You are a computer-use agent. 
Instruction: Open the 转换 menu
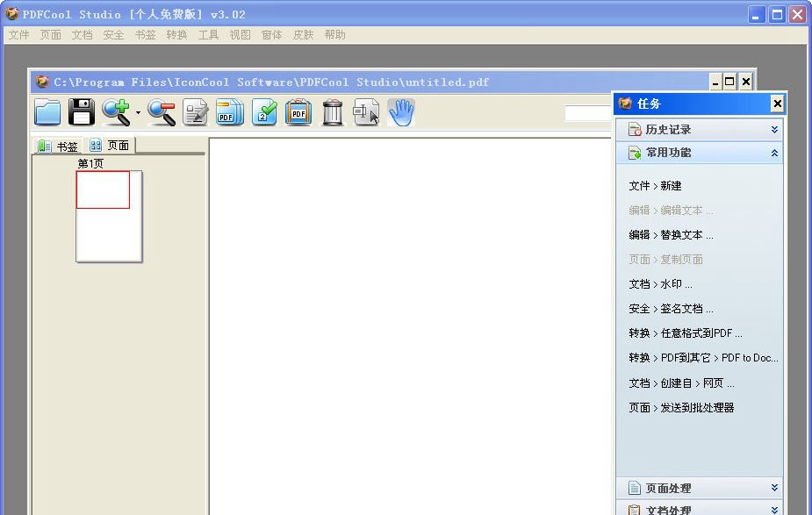coord(176,35)
